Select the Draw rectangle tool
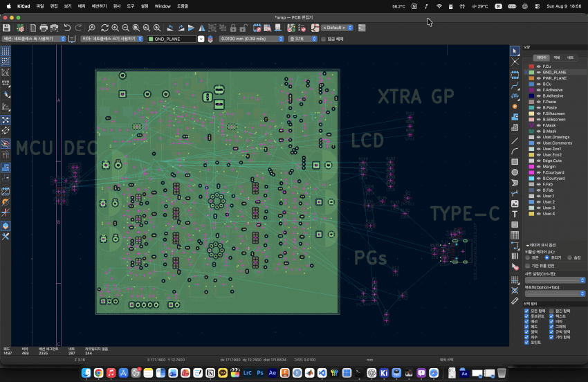 tap(515, 162)
